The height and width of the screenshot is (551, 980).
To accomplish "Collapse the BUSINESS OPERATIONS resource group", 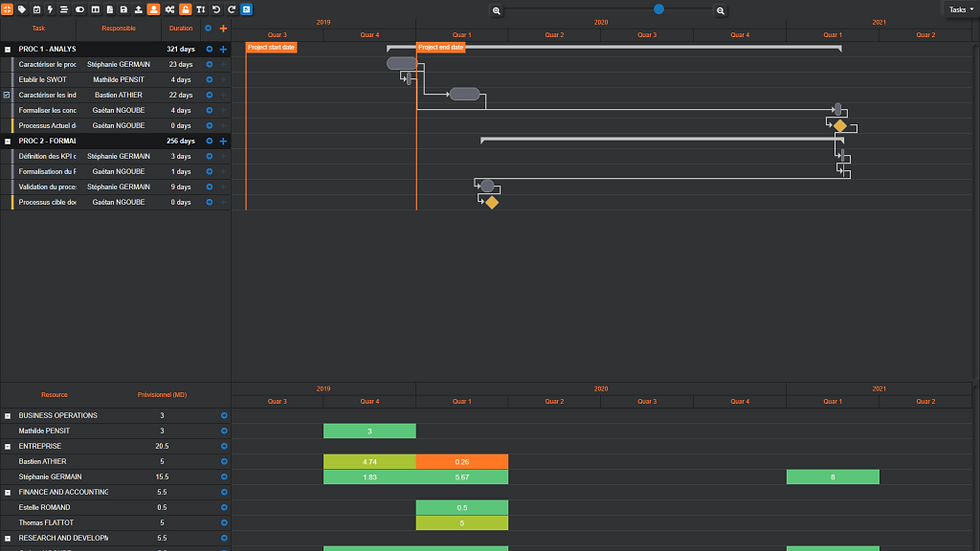I will [8, 416].
